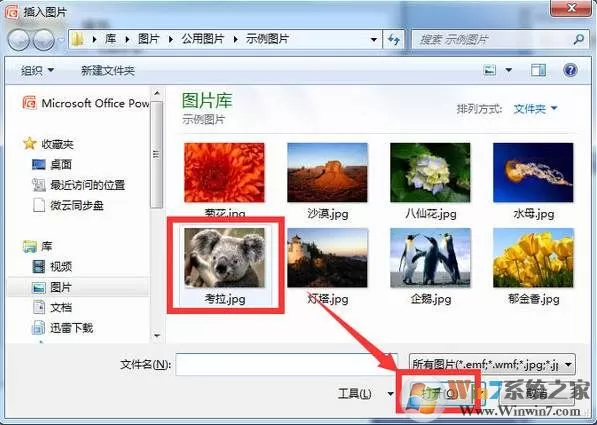597x425 pixels.
Task: Open the 所有图片 file type dropdown
Action: pos(492,364)
